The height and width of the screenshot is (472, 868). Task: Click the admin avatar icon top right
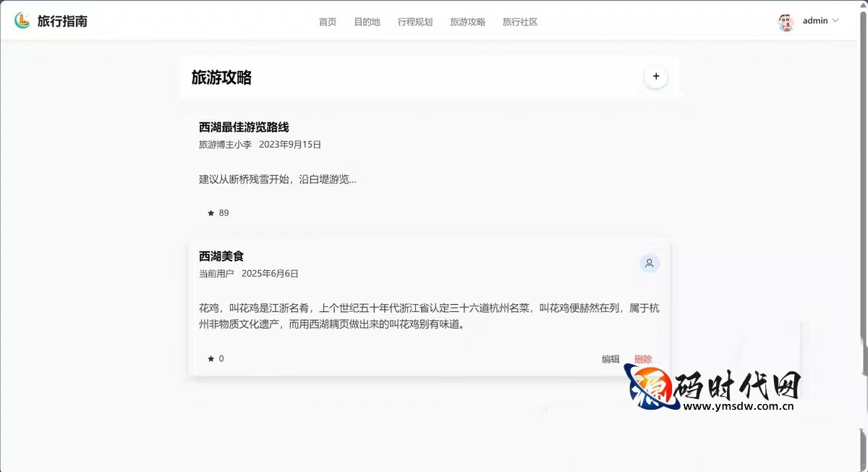[x=786, y=21]
